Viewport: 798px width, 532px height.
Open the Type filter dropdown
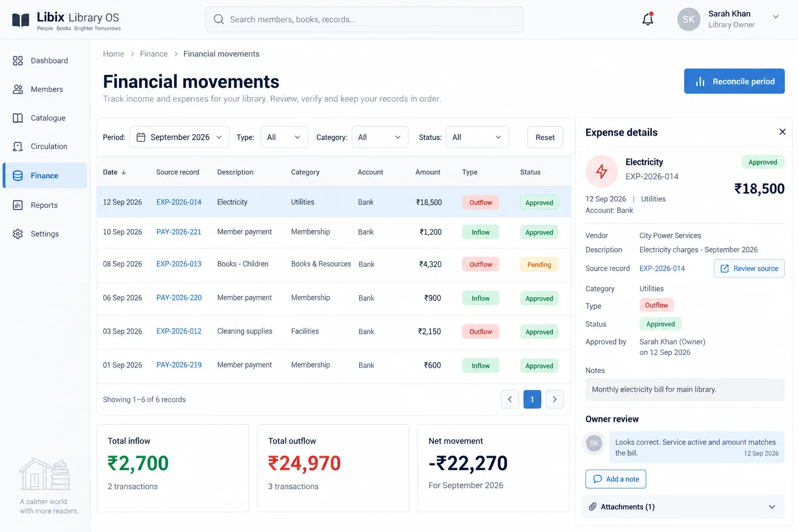pos(284,137)
